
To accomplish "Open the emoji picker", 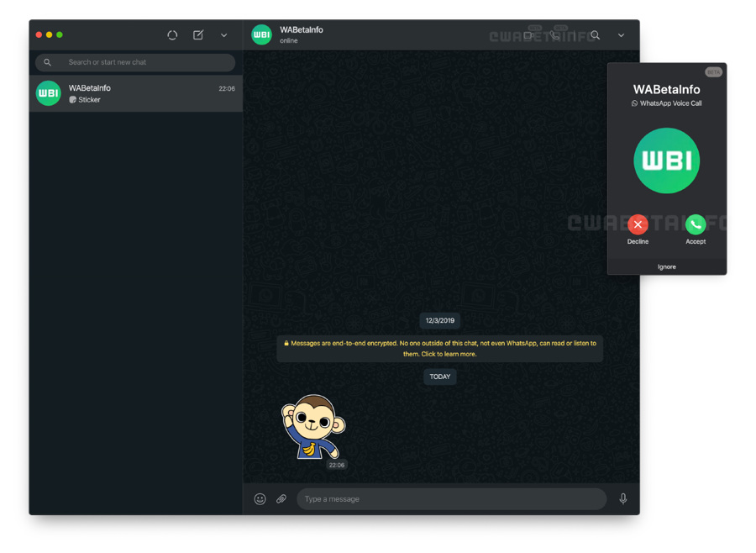I will [x=260, y=499].
